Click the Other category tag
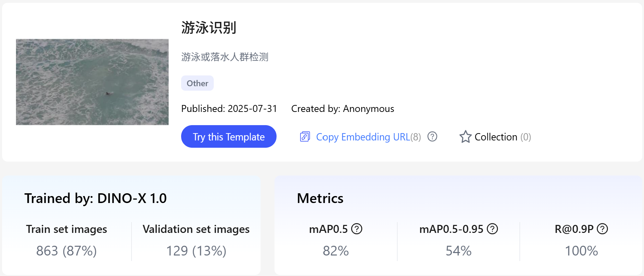 pos(197,83)
